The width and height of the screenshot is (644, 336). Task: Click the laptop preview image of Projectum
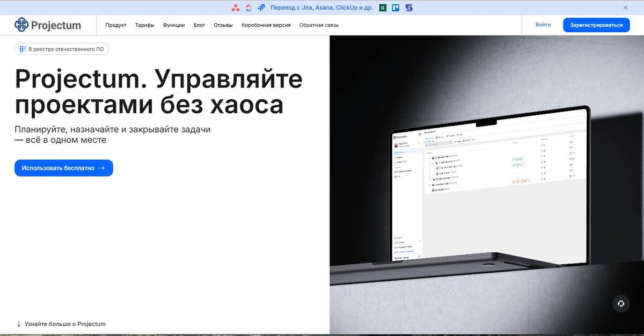coord(487,185)
